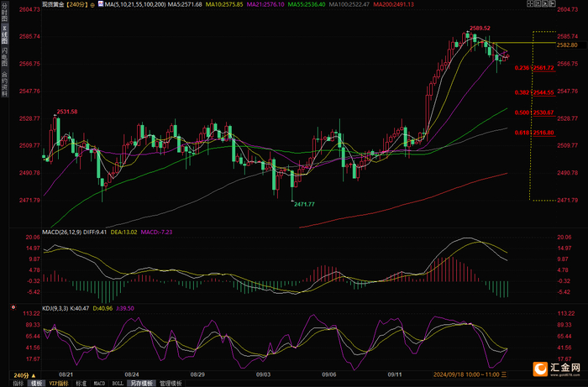Screen dimensions: 588x387
Task: Click the DEA:13.02 value
Action: (x=123, y=233)
